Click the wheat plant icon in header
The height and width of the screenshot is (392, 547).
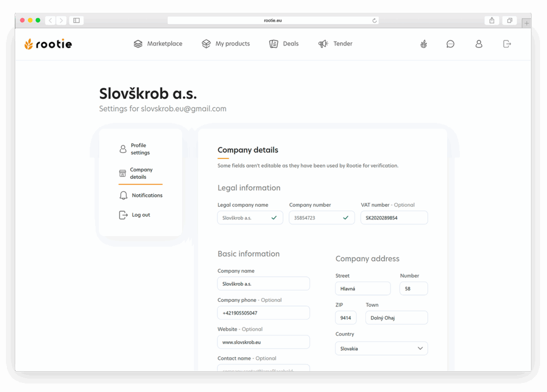point(424,44)
